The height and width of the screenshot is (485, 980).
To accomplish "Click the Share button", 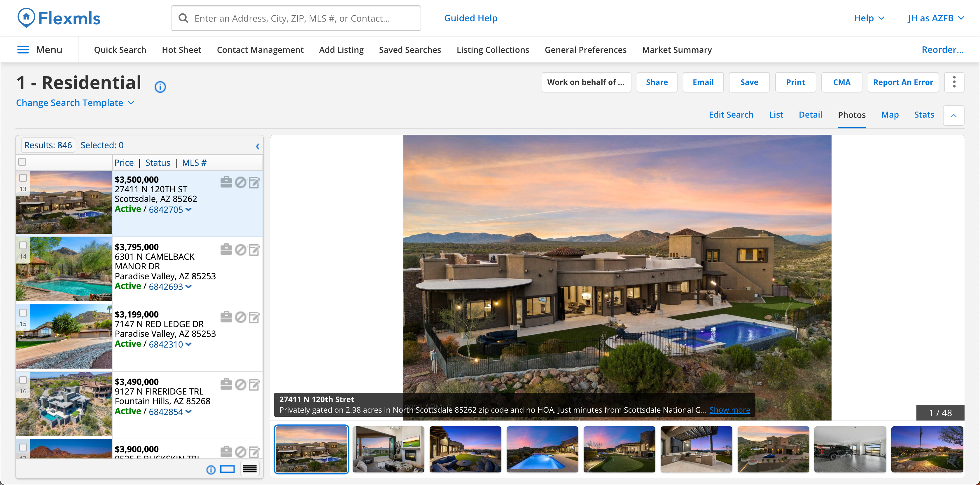I will point(657,82).
